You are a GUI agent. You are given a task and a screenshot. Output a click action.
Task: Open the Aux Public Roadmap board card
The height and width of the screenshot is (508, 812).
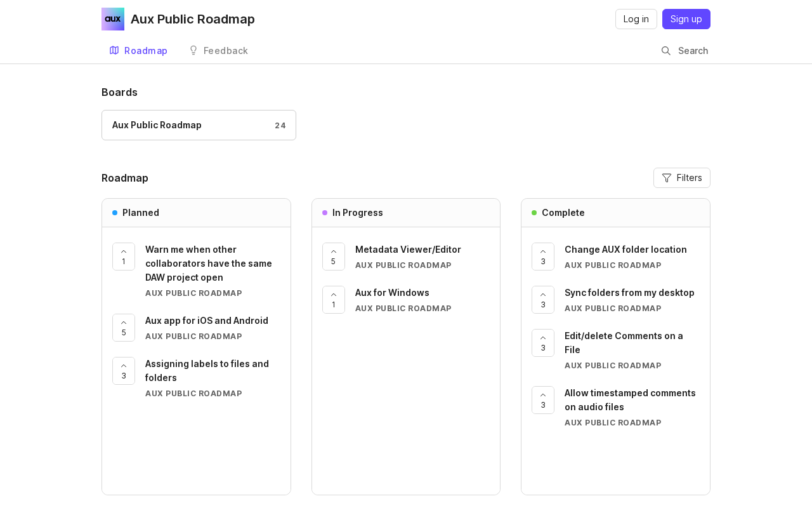199,125
